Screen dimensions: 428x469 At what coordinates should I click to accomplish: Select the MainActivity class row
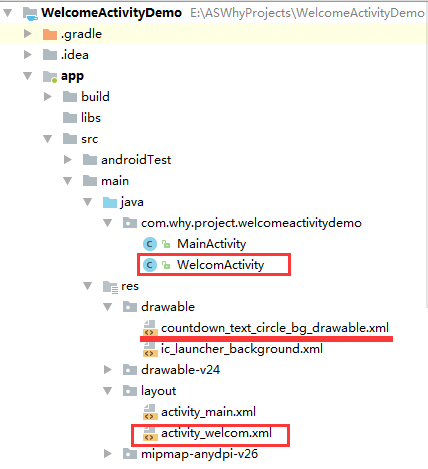pos(214,244)
